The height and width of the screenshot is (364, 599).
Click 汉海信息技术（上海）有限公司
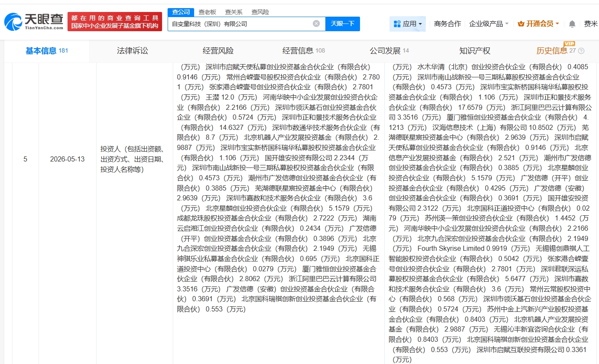481,128
